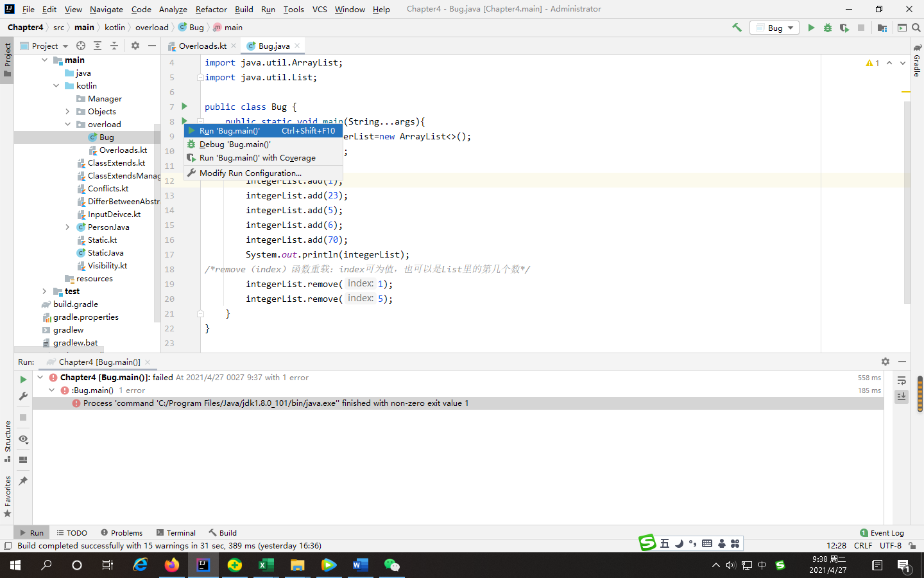Expand the test folder in the project tree
Image resolution: width=924 pixels, height=578 pixels.
tap(44, 292)
